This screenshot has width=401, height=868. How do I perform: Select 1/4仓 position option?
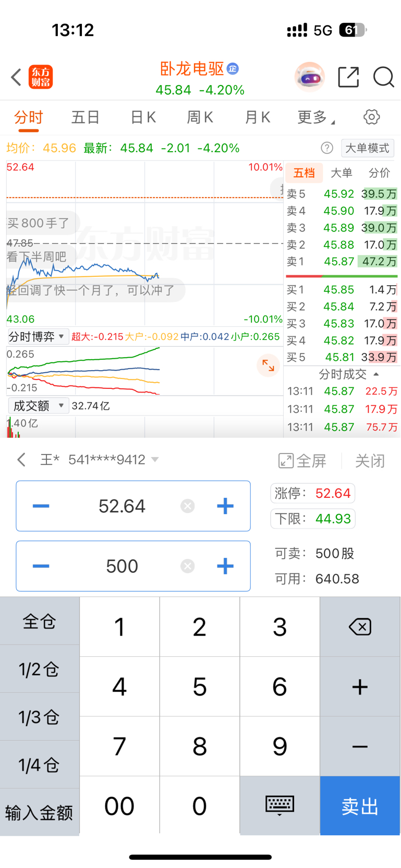click(x=40, y=765)
